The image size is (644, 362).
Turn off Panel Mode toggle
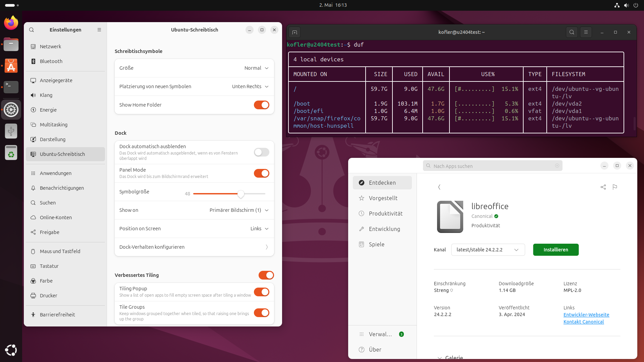pyautogui.click(x=261, y=173)
